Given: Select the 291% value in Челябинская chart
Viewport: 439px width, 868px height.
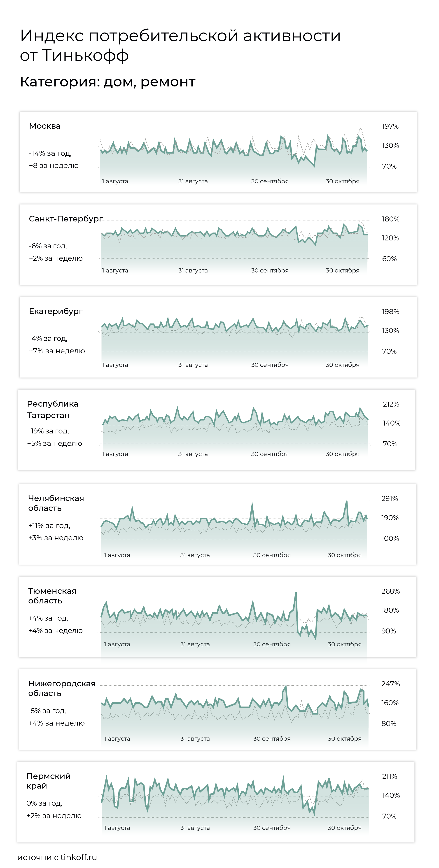Looking at the screenshot, I should coord(390,498).
